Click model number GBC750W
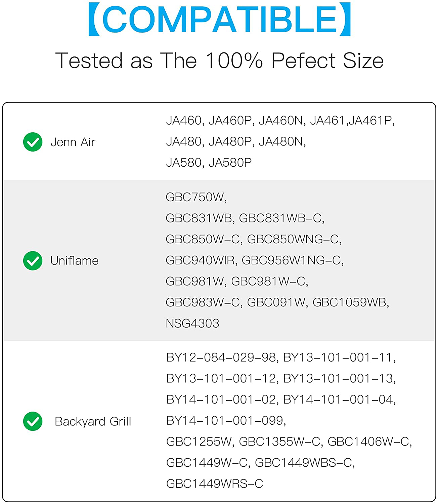The height and width of the screenshot is (504, 438). (195, 197)
